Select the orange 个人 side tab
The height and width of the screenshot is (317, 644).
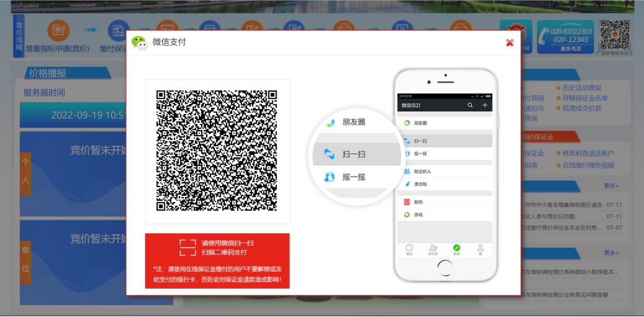pos(25,174)
